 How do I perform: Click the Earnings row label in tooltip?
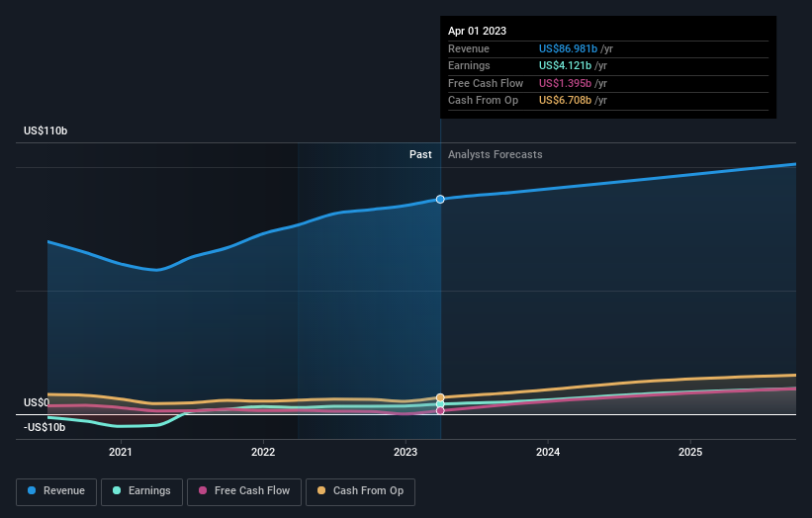[x=469, y=65]
